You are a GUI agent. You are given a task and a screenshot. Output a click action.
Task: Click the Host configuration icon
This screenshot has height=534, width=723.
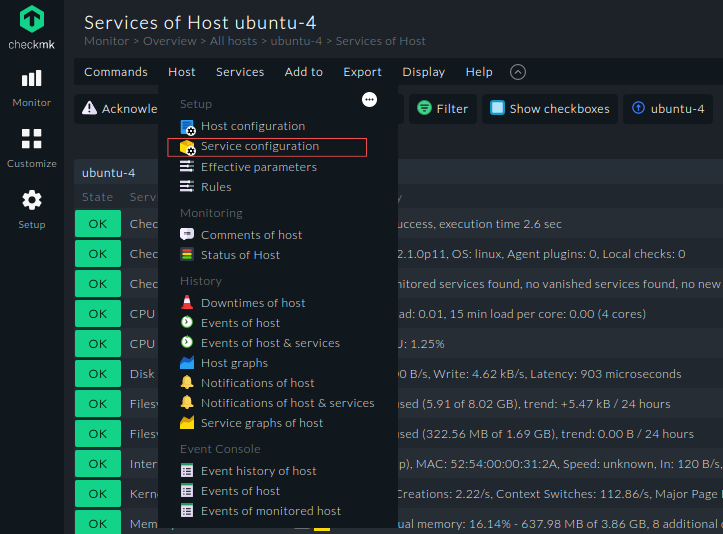[x=187, y=127]
